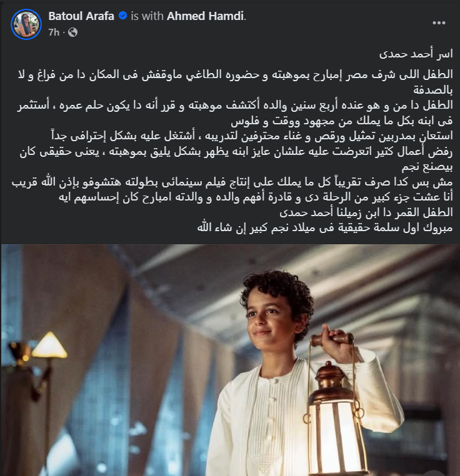
Task: Click the single word line 'بالصدفة'
Action: click(433, 90)
